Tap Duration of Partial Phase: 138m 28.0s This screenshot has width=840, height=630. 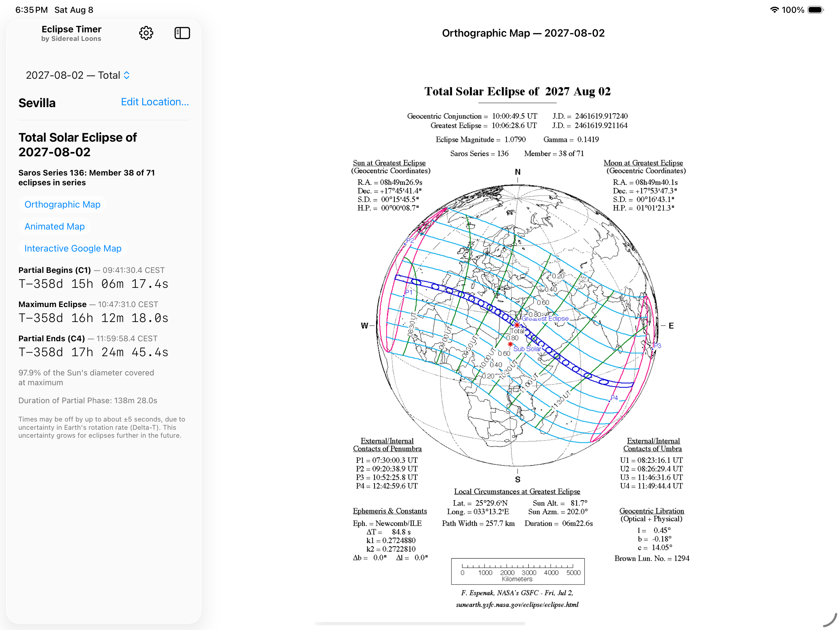point(88,400)
